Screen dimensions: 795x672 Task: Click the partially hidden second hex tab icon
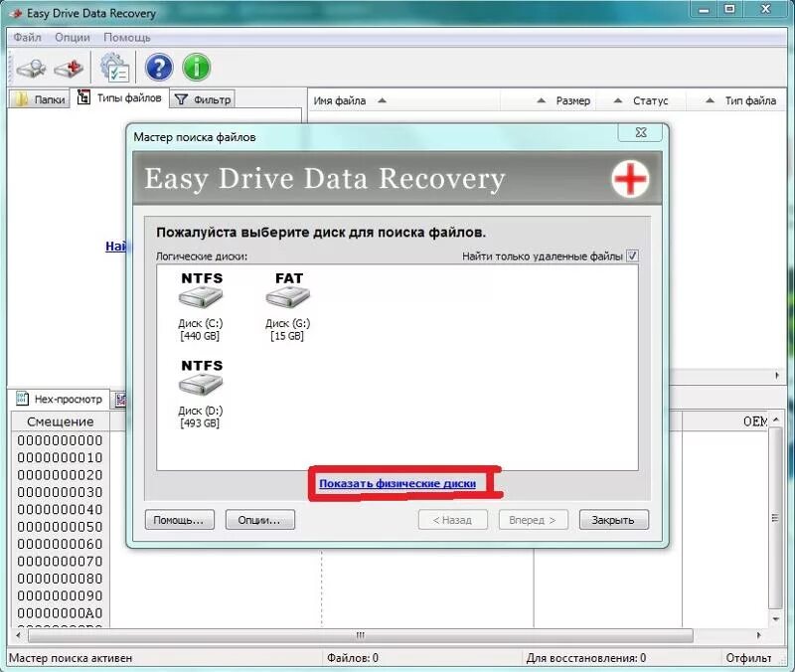point(120,400)
